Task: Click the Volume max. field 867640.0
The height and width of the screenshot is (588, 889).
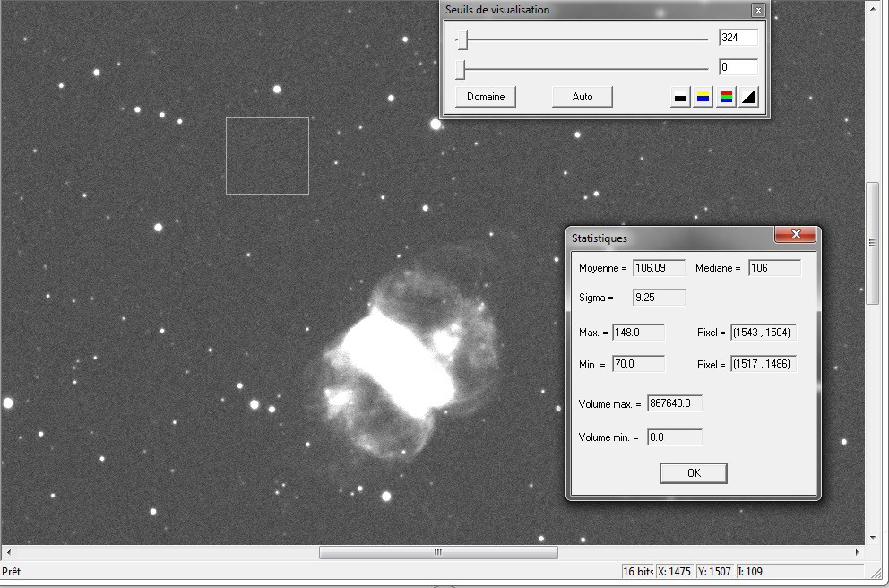Action: [675, 403]
